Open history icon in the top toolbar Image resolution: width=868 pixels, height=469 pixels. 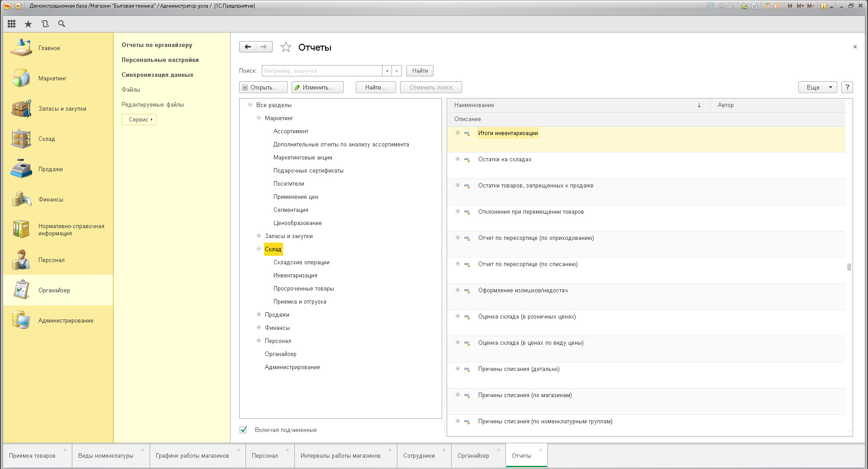(x=45, y=24)
